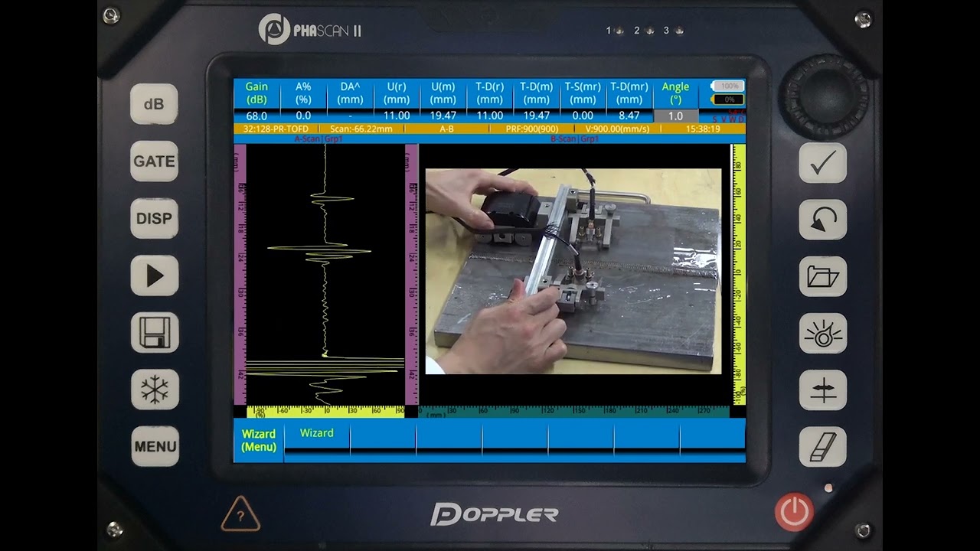Tap the PRF:900(900) status entry
This screenshot has height=551, width=980.
coord(532,129)
